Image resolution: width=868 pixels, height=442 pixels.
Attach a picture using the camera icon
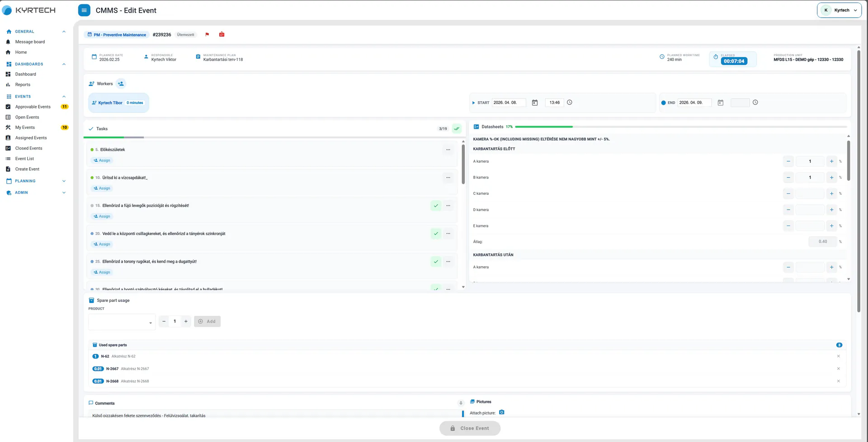(501, 412)
